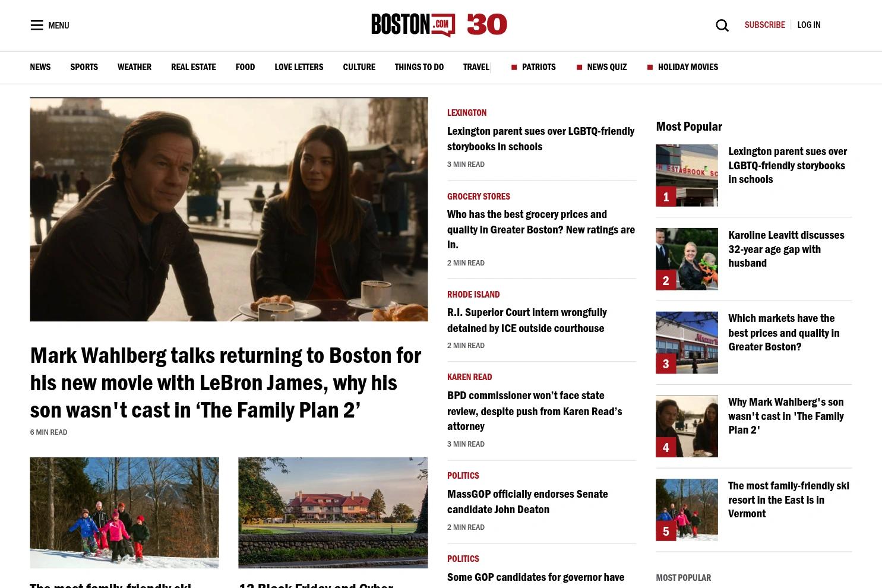
Task: Click Most Popular thumbnail number 5
Action: (x=687, y=510)
